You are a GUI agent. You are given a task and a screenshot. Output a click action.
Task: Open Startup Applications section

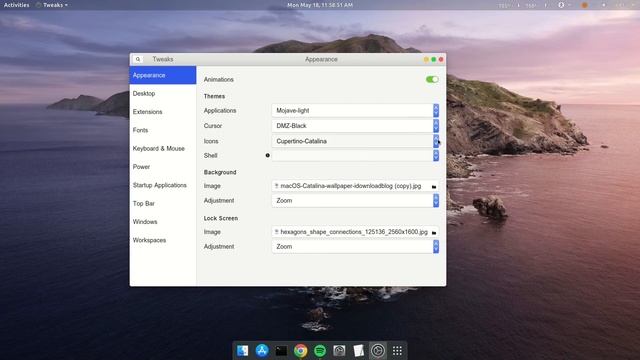tap(163, 185)
